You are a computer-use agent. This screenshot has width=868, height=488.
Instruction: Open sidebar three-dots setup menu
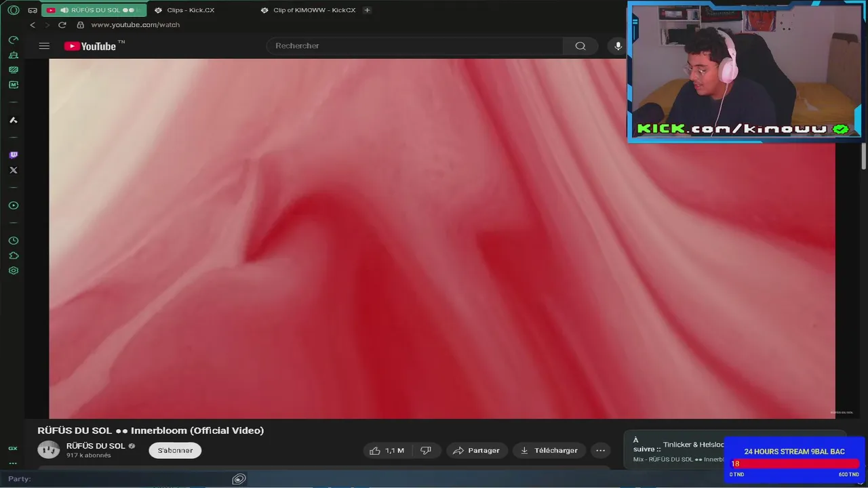tap(12, 464)
